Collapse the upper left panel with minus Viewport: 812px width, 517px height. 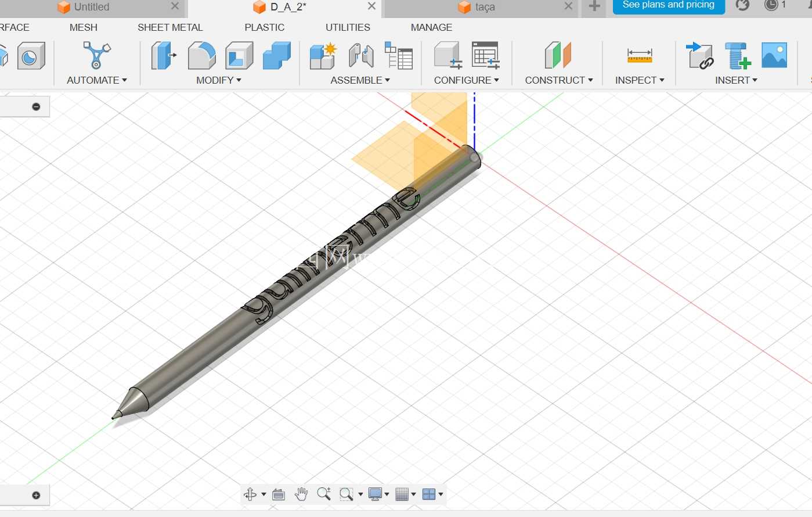pos(36,107)
